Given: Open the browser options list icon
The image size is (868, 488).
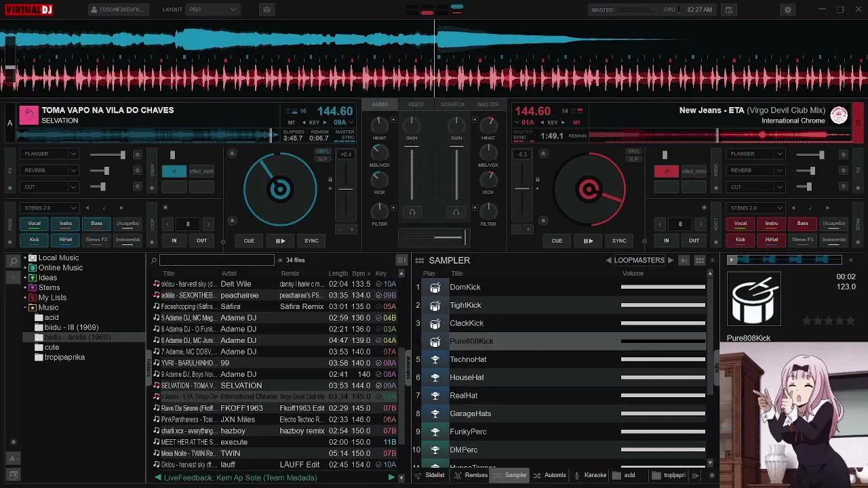Looking at the screenshot, I should tap(401, 260).
